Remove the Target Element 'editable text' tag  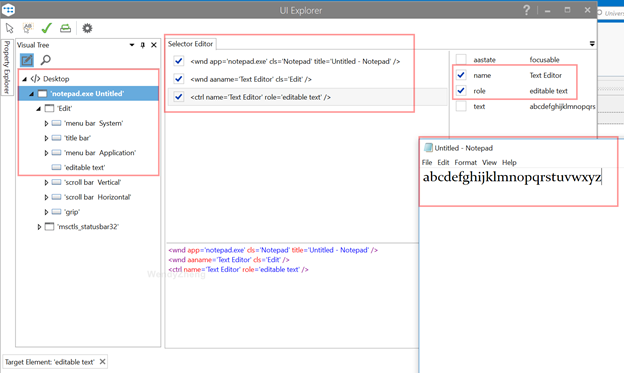tap(103, 361)
